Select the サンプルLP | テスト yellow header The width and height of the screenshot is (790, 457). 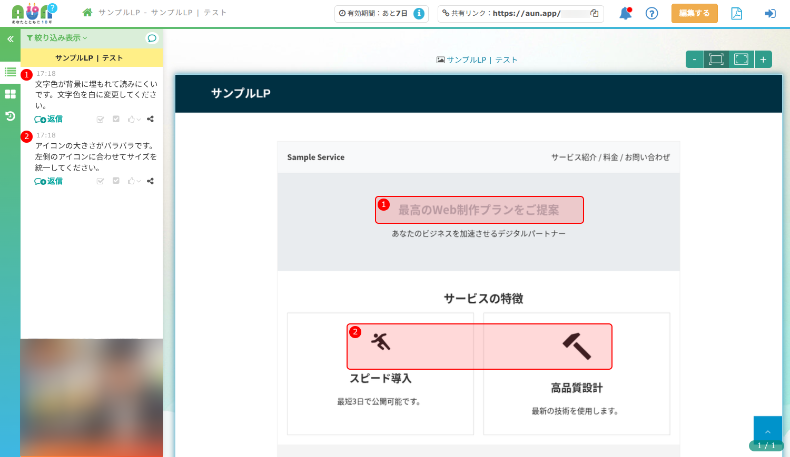point(92,58)
